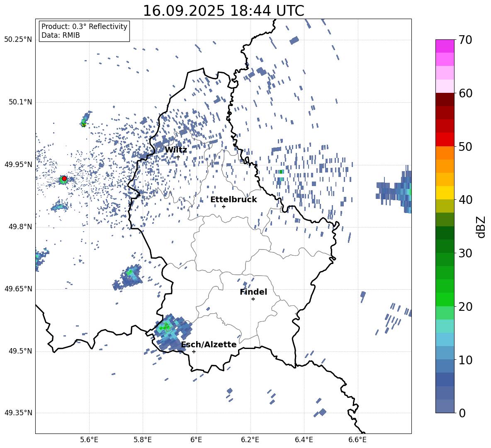Click the colorbar 0 tick label
This screenshot has height=448, width=491.
pos(462,413)
